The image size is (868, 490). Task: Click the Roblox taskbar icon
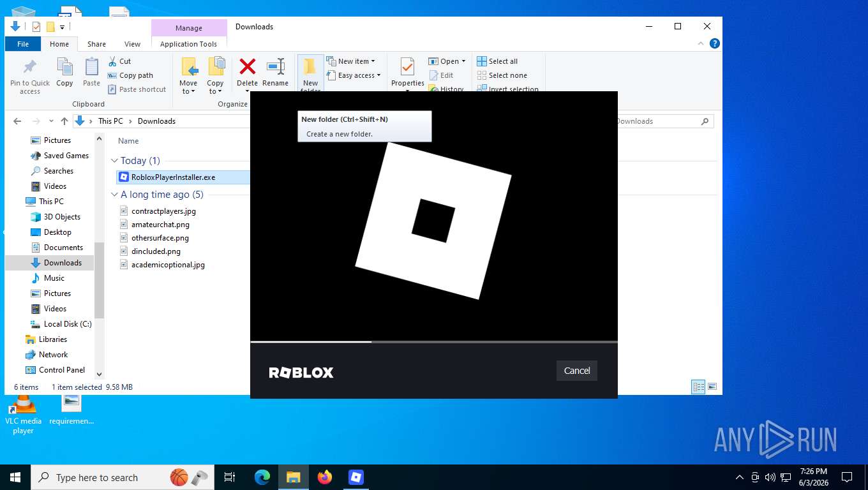(356, 477)
